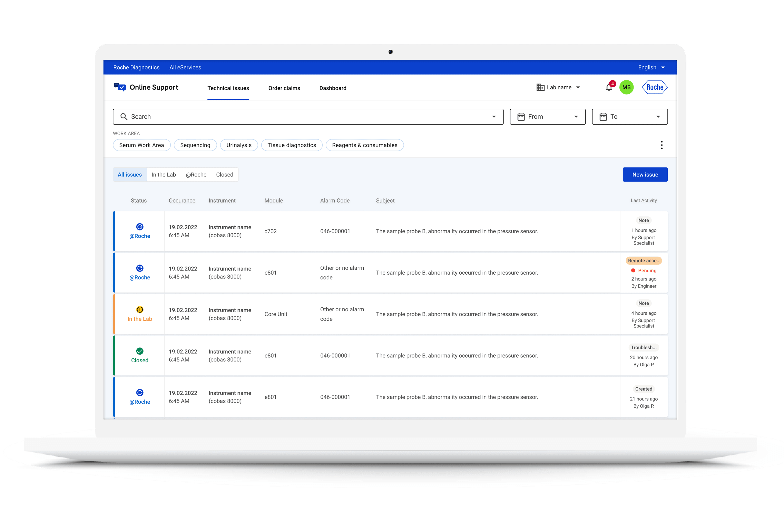Click the Roche hexagon logo

655,87
